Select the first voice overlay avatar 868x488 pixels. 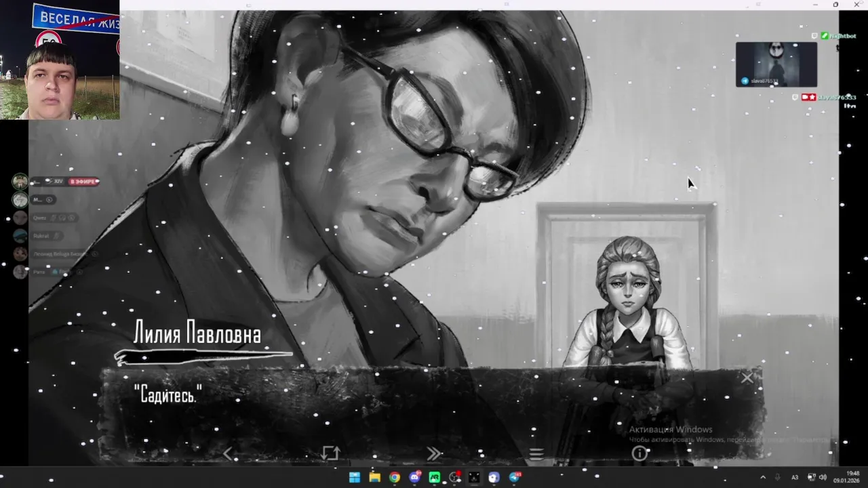pos(20,182)
